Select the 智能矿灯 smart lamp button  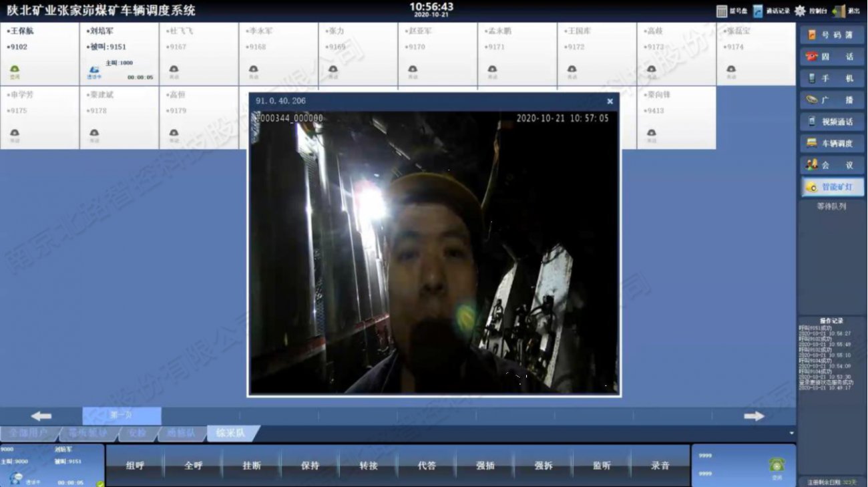click(831, 187)
